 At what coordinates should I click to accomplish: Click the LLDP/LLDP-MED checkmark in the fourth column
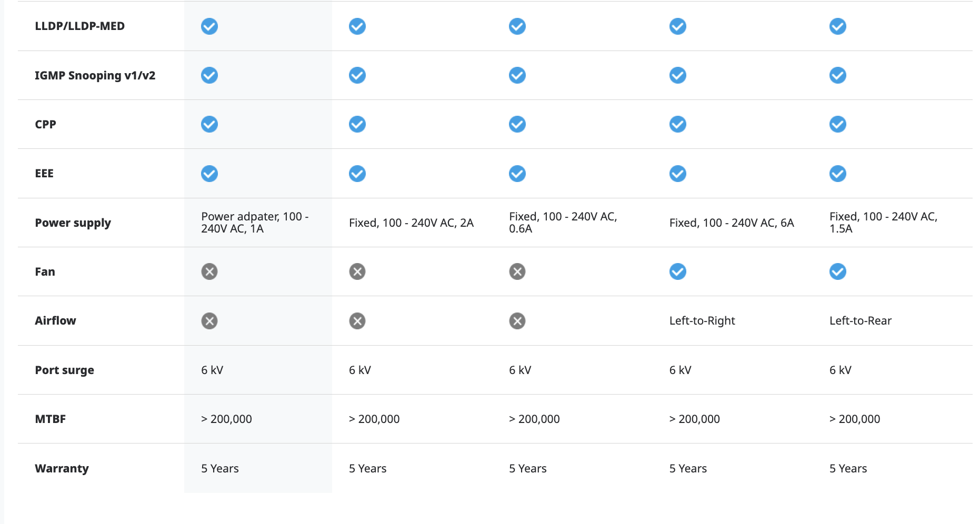tap(677, 26)
